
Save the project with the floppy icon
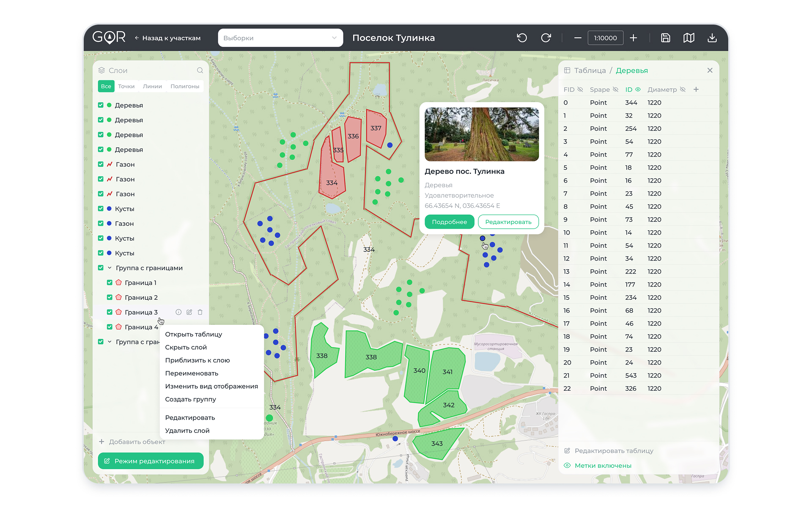point(665,38)
